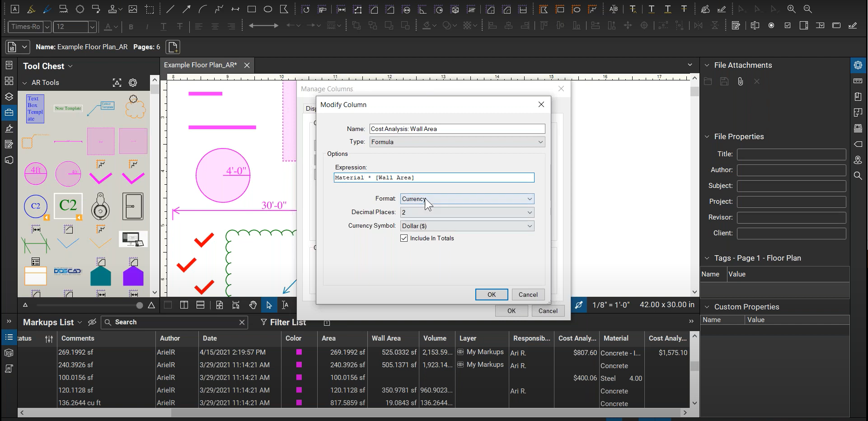
Task: Click the Expression input field
Action: [434, 178]
